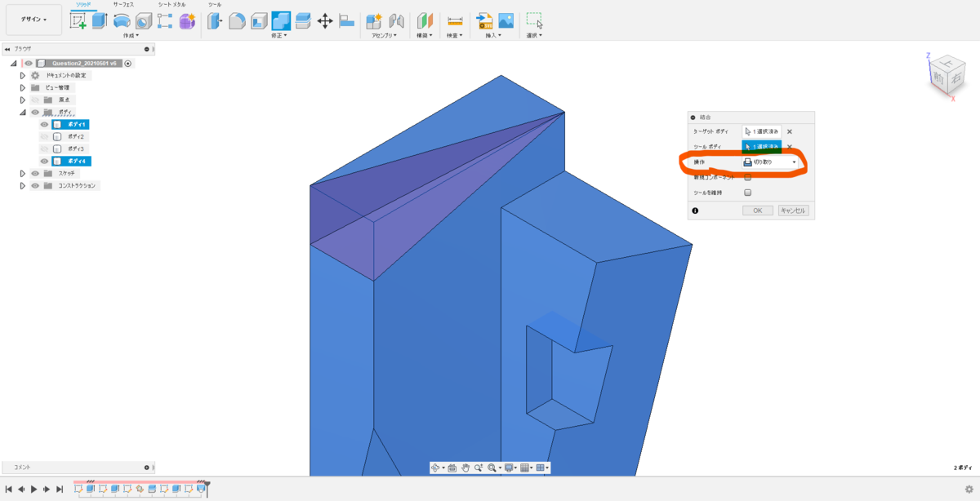Select the Create Form purple icon
The width and height of the screenshot is (980, 501).
click(187, 21)
